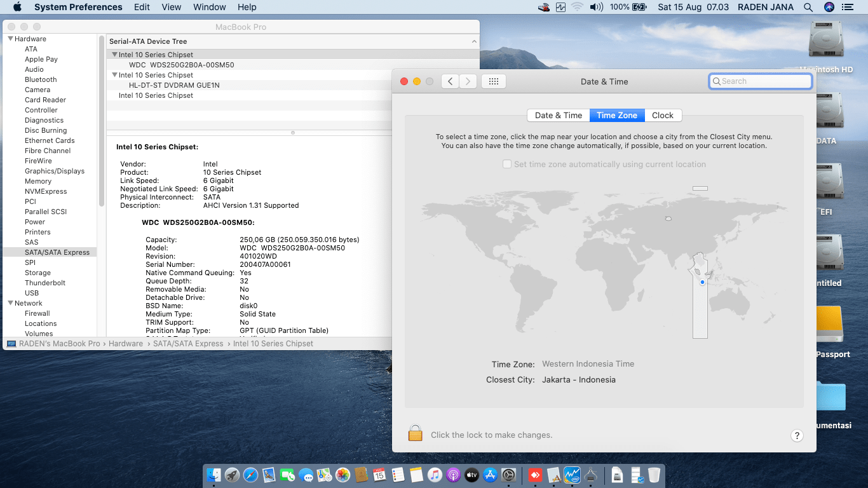Screen dimensions: 868x488
Task: Open Notes app in the Dock
Action: point(417,475)
